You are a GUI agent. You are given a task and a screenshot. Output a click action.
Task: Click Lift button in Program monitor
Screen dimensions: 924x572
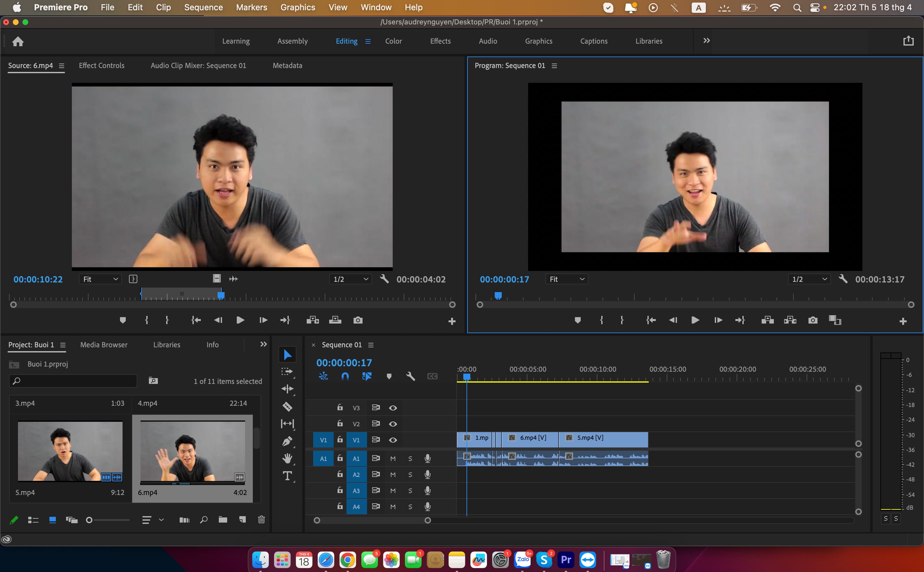pos(767,320)
